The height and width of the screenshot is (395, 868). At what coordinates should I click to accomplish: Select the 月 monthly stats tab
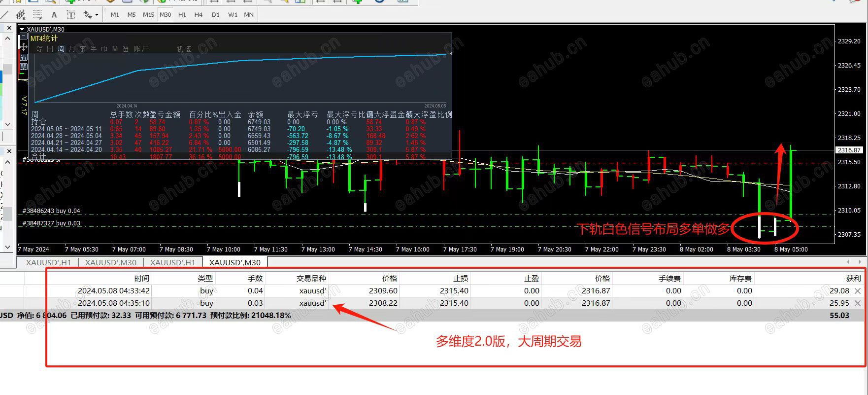(72, 49)
